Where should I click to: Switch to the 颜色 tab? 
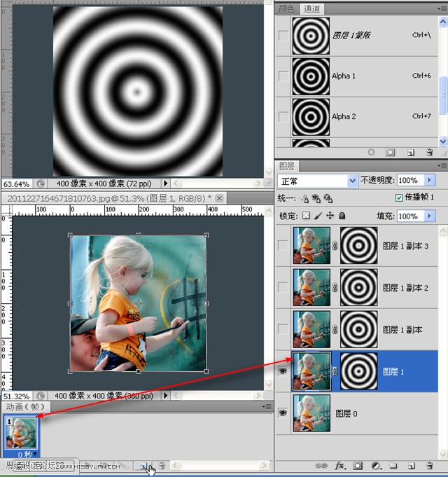(286, 9)
